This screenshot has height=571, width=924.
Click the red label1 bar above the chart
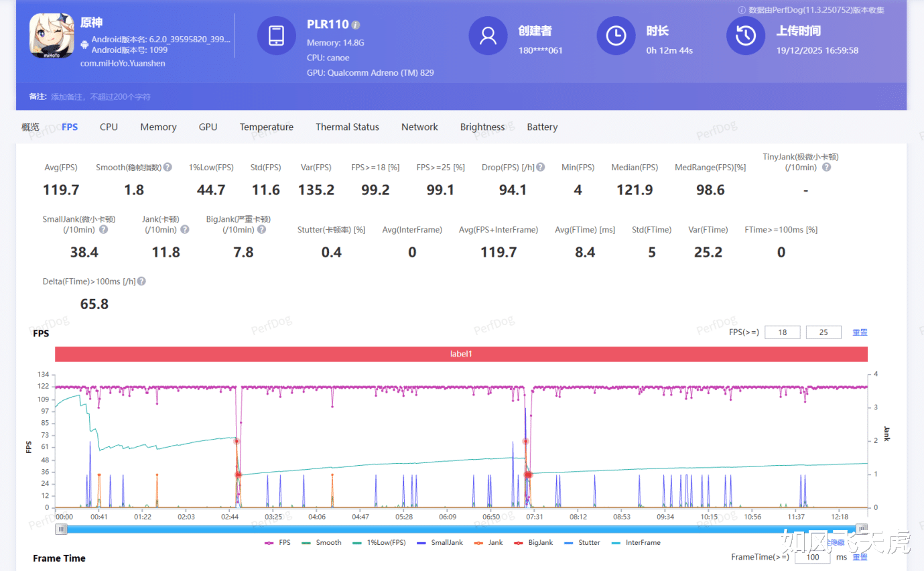(461, 354)
